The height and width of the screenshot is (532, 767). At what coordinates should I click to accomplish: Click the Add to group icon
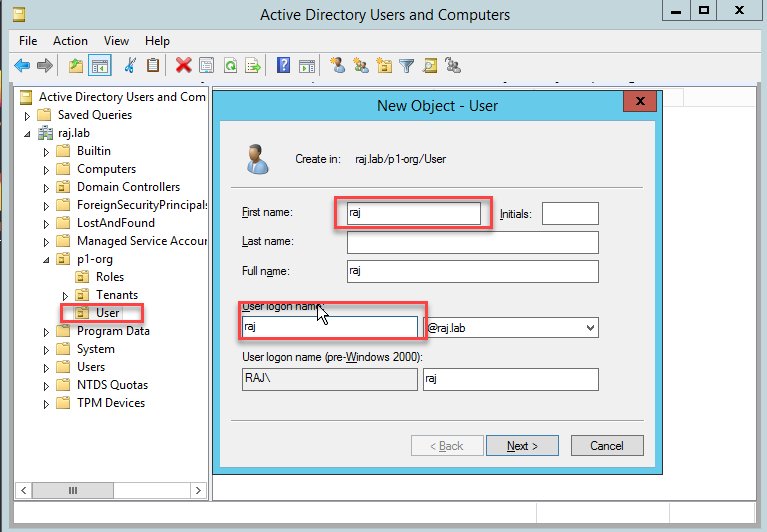click(x=453, y=65)
